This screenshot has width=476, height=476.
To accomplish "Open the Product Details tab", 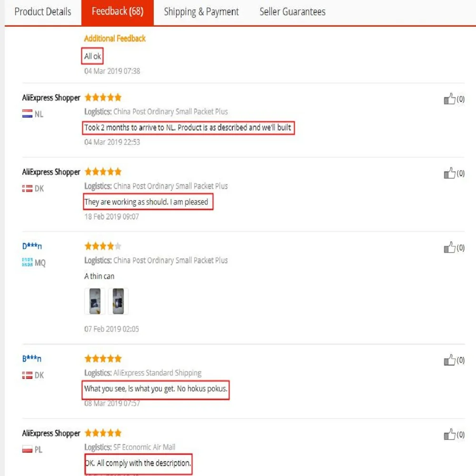I will pos(43,12).
